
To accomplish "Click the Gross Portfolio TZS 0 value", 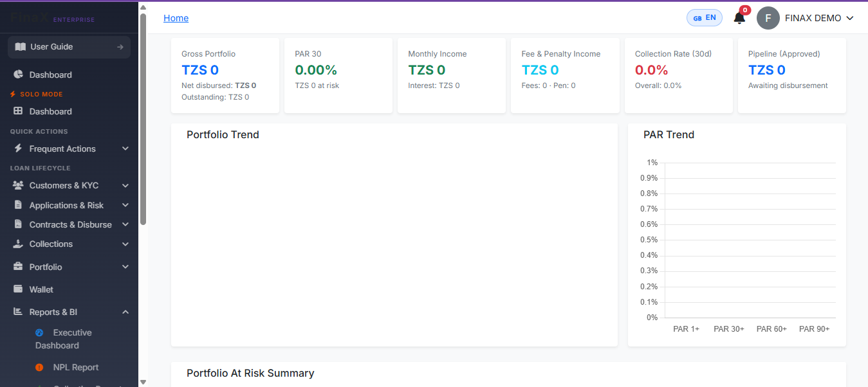I will point(200,70).
